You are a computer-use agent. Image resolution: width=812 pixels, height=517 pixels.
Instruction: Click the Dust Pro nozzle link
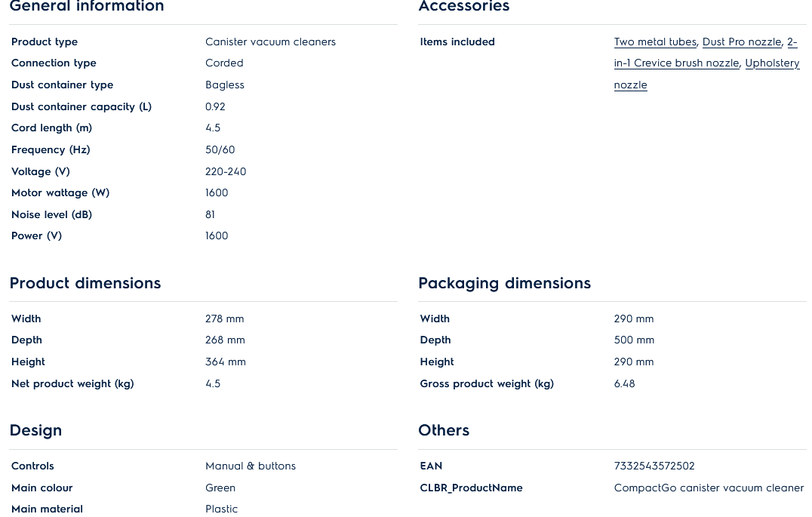741,42
